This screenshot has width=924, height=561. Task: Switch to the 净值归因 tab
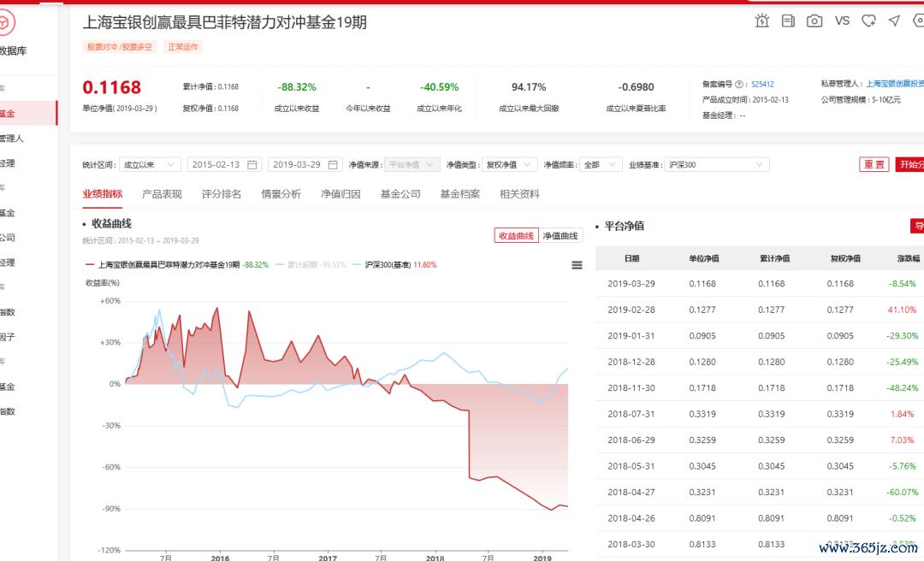coord(341,194)
